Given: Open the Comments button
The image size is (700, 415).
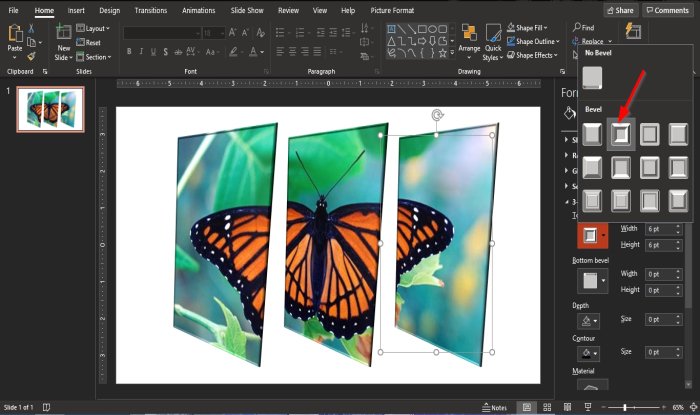Looking at the screenshot, I should [x=667, y=10].
